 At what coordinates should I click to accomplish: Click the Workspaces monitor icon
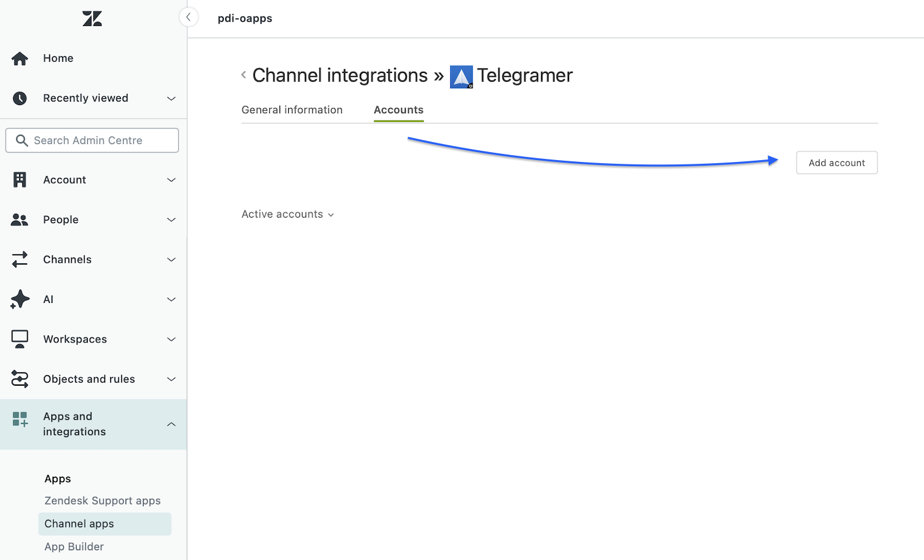tap(19, 339)
